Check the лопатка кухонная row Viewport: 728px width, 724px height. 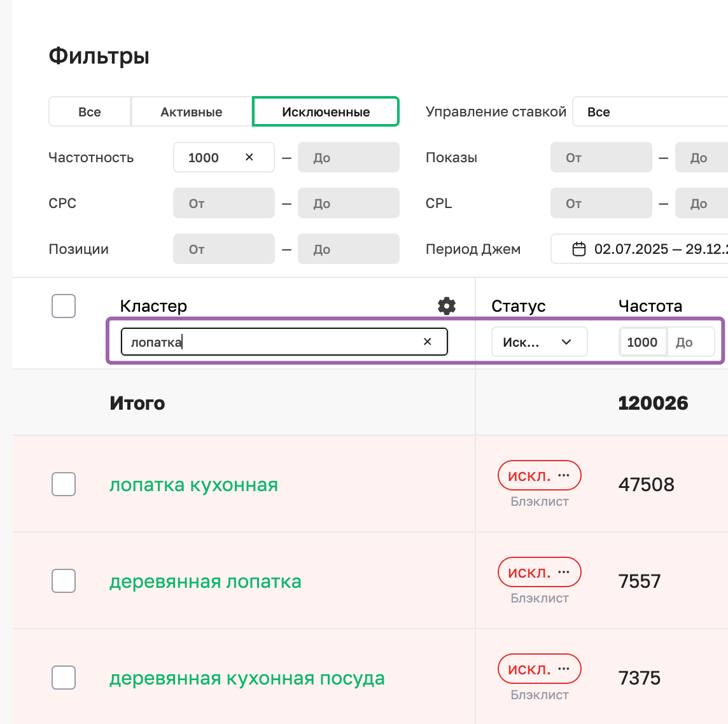64,485
